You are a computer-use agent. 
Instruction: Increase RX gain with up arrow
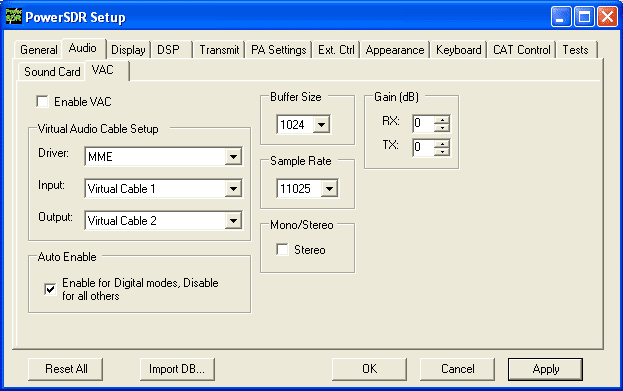pos(442,119)
